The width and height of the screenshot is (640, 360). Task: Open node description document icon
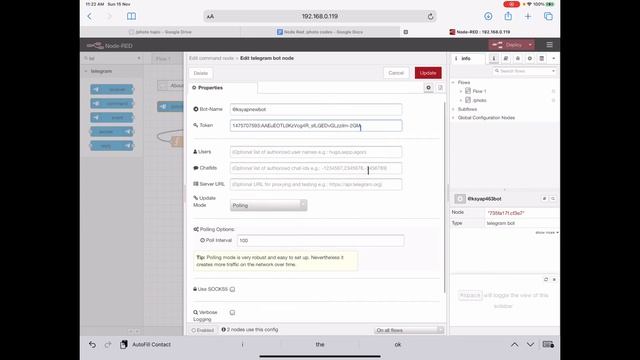440,87
